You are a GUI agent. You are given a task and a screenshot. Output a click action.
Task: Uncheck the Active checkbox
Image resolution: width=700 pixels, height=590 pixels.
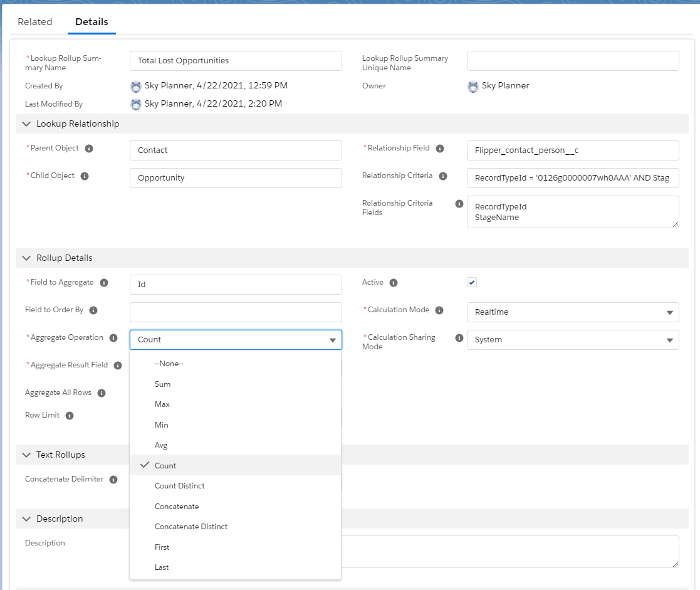(x=472, y=282)
